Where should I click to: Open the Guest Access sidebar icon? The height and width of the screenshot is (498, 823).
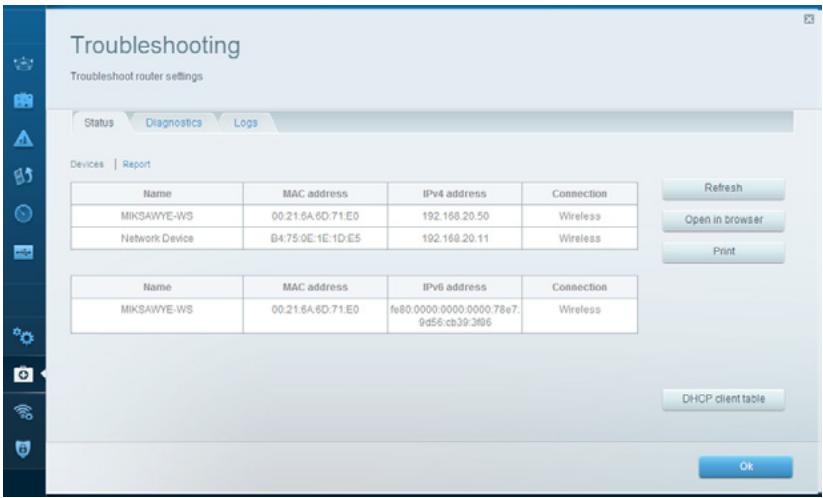coord(24,100)
